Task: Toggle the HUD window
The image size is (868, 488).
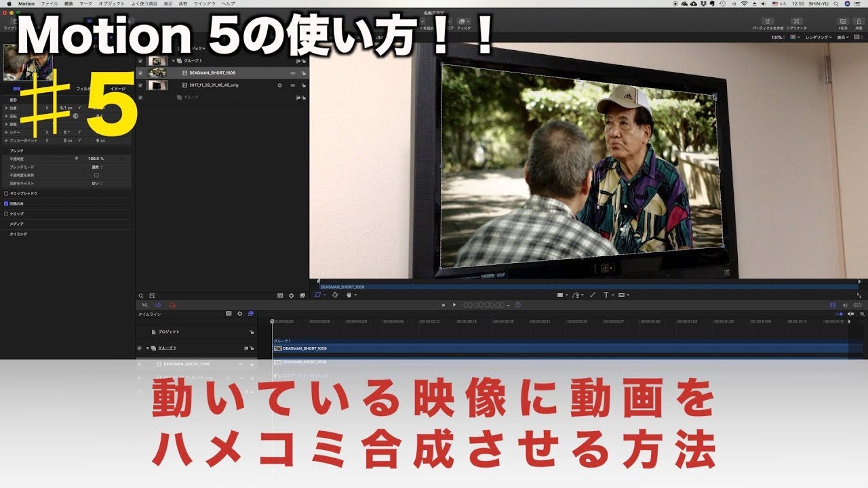Action: (x=843, y=24)
